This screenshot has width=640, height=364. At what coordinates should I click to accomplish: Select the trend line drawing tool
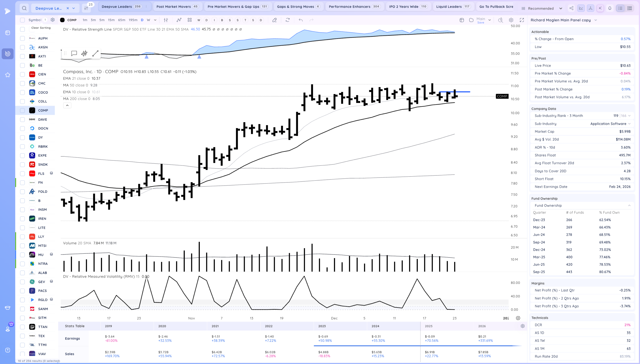[x=95, y=53]
